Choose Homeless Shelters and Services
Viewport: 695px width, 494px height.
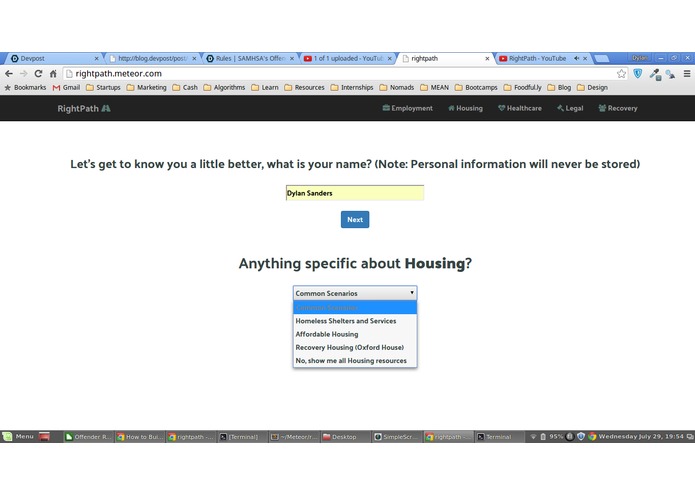click(355, 321)
